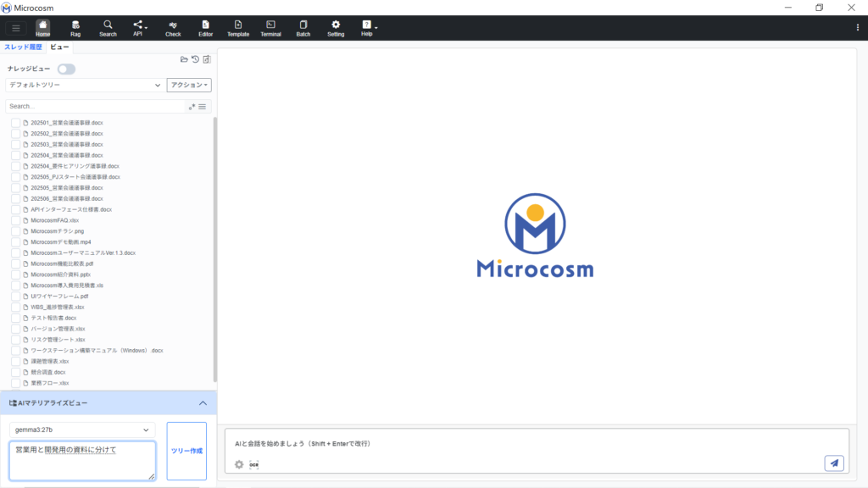
Task: Click the vertical three-dot menu icon
Action: pos(858,28)
